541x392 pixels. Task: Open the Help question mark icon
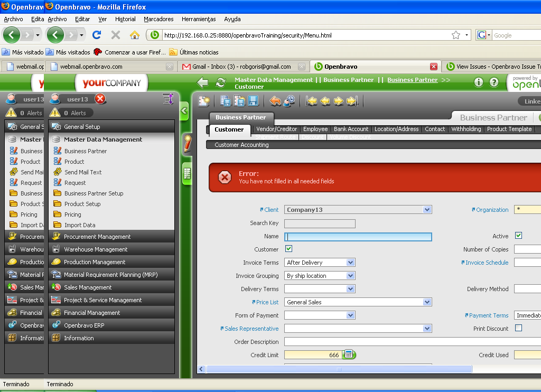pyautogui.click(x=494, y=82)
